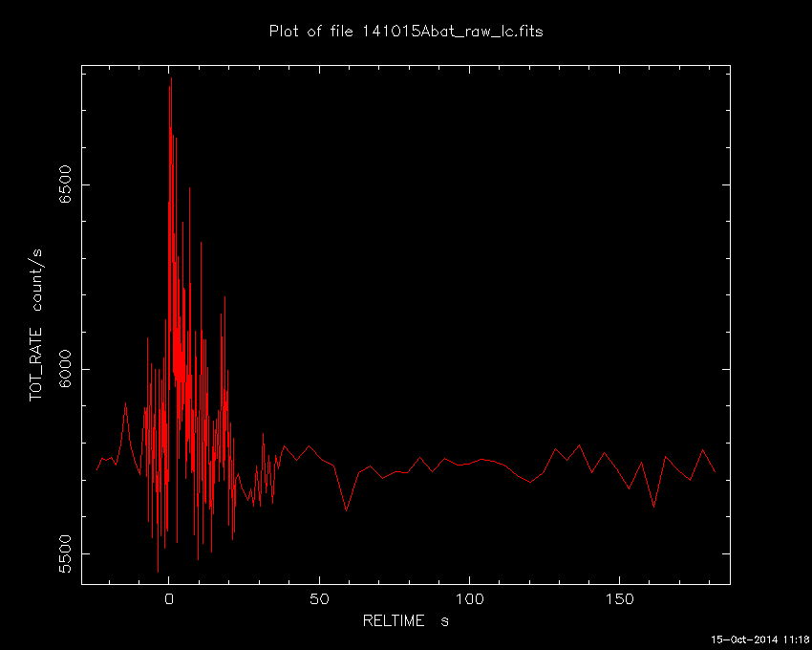Click the y-axis tick label 6000
The width and height of the screenshot is (812, 650).
point(66,369)
